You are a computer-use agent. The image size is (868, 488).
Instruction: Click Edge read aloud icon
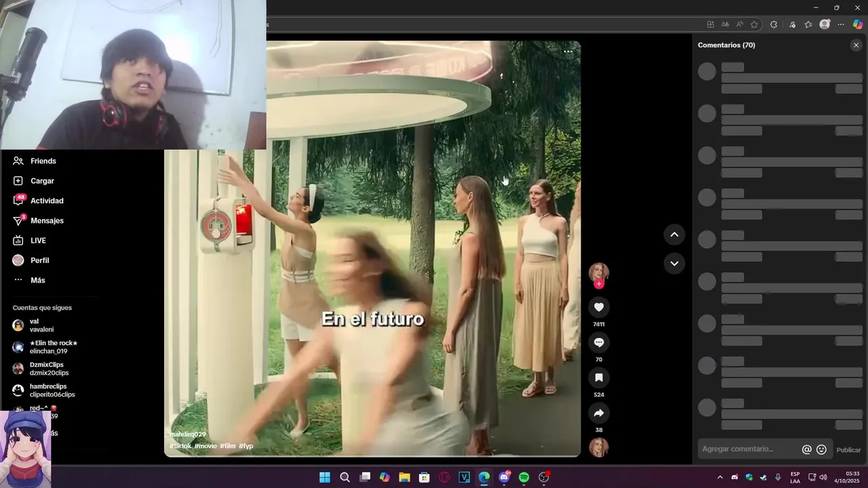coord(740,24)
